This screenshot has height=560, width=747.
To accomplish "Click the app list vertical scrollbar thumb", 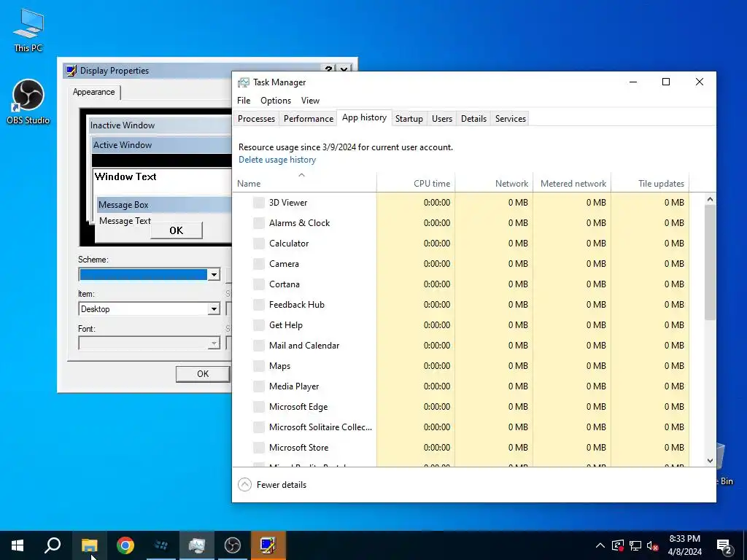I will click(x=710, y=262).
